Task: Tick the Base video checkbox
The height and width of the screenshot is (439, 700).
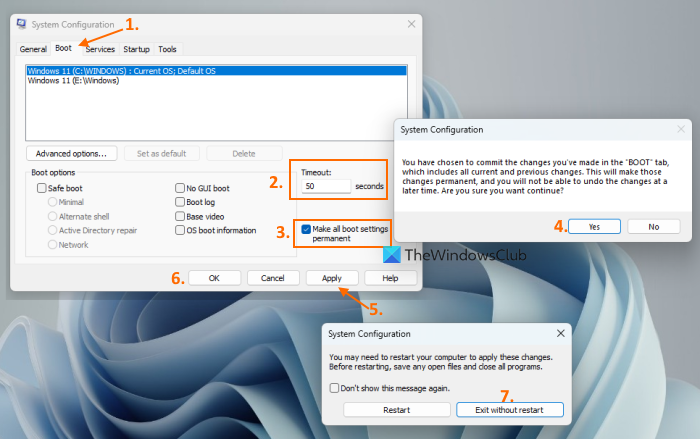Action: (x=180, y=217)
